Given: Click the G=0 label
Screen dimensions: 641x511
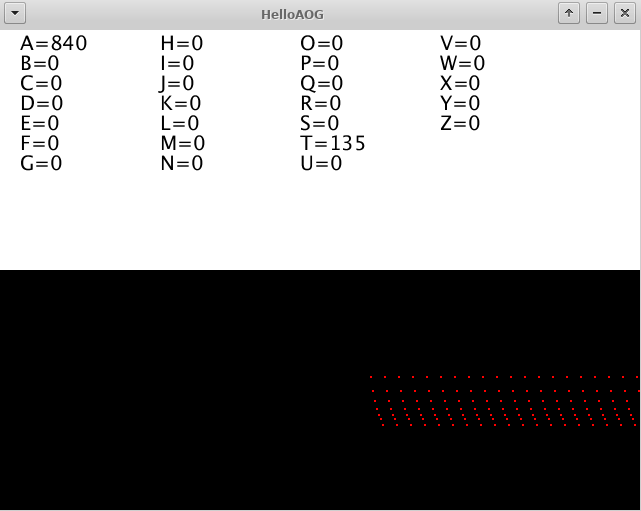Looking at the screenshot, I should 41,164.
